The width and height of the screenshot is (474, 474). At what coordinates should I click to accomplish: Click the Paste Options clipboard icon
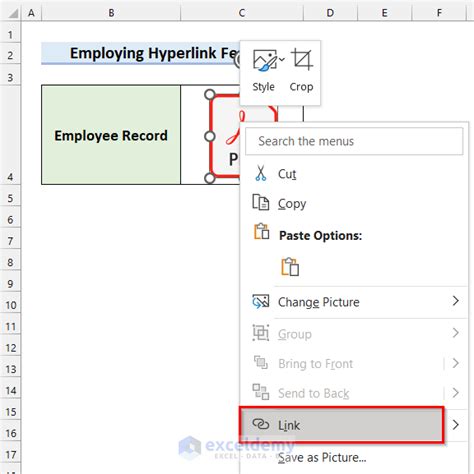[x=262, y=232]
